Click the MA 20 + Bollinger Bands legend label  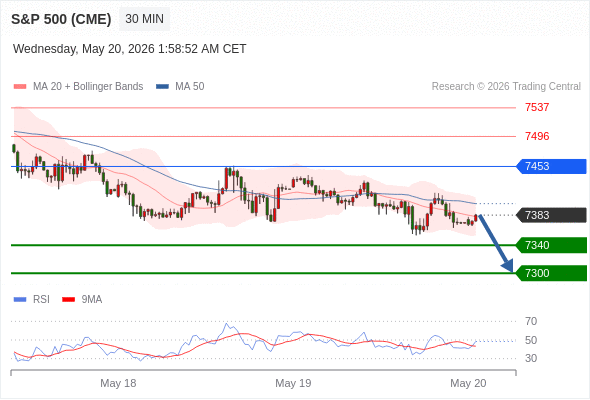[88, 87]
